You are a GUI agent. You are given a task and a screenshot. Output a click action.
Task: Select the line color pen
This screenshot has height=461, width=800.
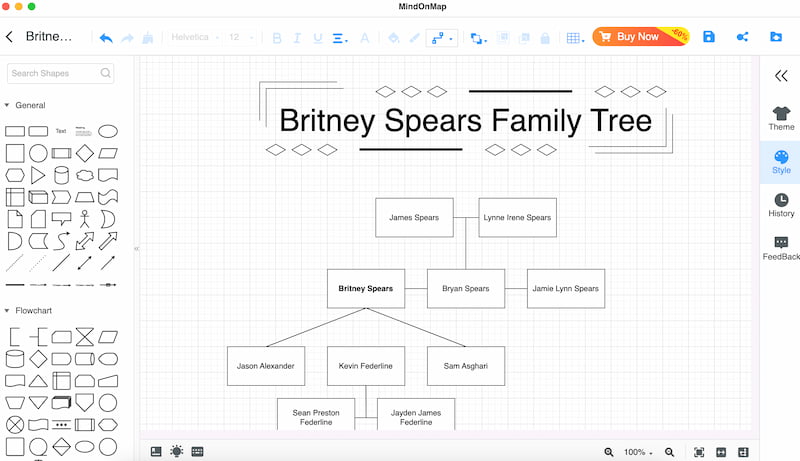415,38
